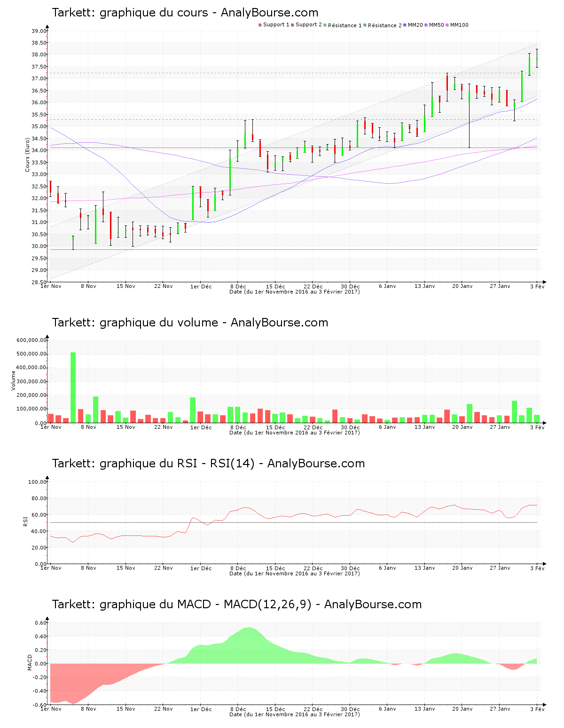Select the 'Support 2' legend label
The image size is (564, 728).
[309, 25]
